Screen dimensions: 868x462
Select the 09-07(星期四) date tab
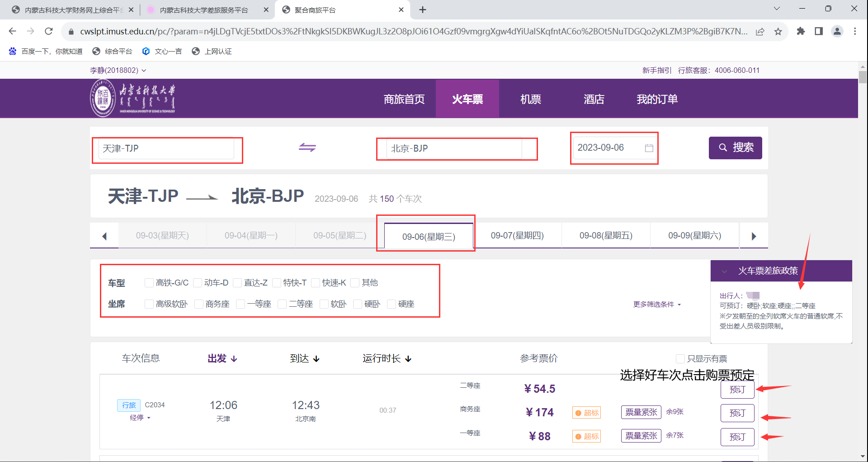tap(517, 236)
